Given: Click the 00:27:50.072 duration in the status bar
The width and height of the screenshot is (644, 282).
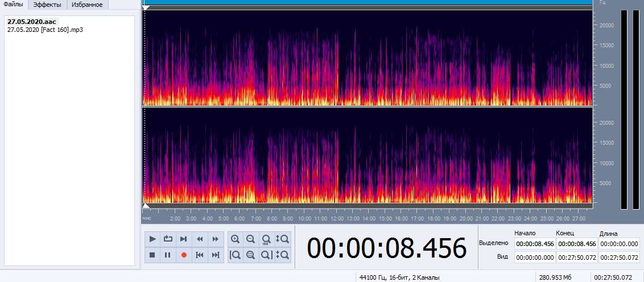Looking at the screenshot, I should click(x=613, y=277).
